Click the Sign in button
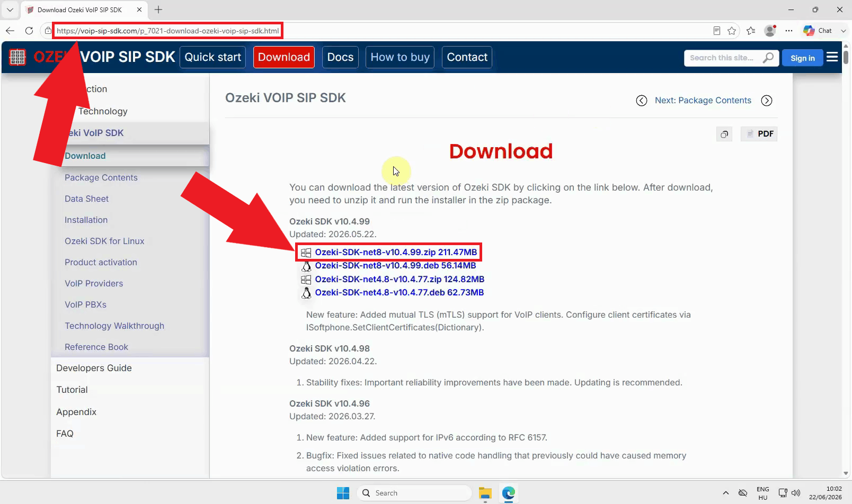 click(803, 58)
